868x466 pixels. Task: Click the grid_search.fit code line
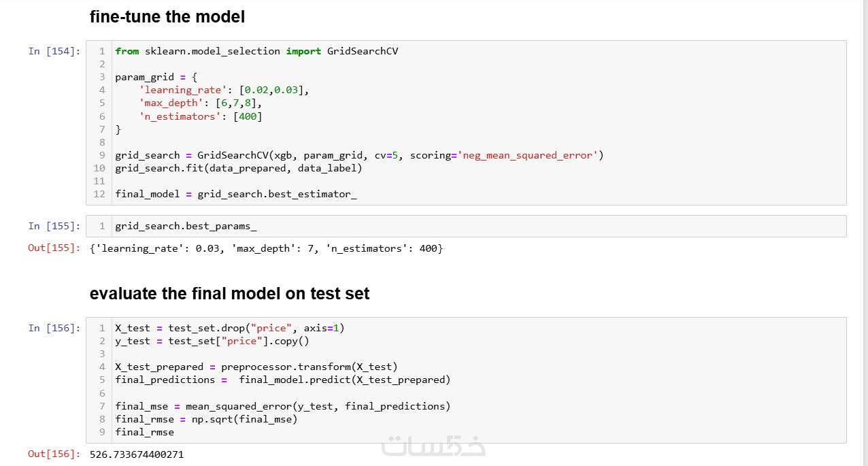tap(239, 168)
